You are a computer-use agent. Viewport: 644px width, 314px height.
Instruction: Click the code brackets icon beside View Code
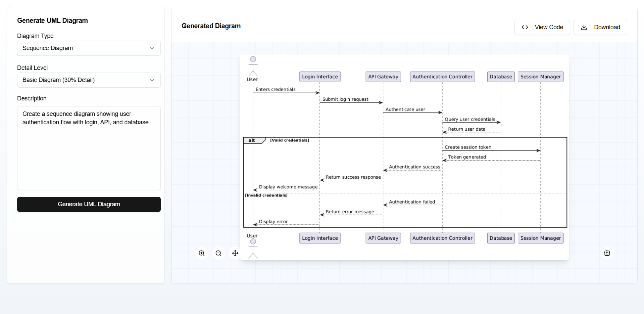525,27
